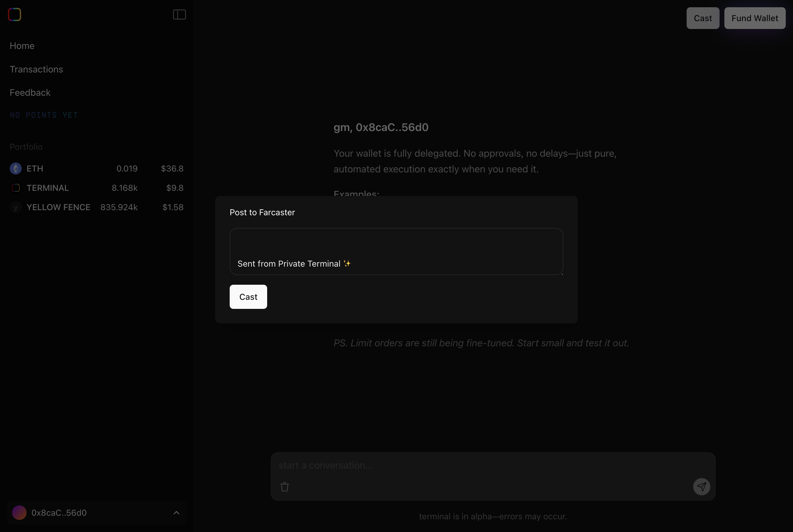793x532 pixels.
Task: Click the terminal is in alpha notice
Action: [x=493, y=516]
